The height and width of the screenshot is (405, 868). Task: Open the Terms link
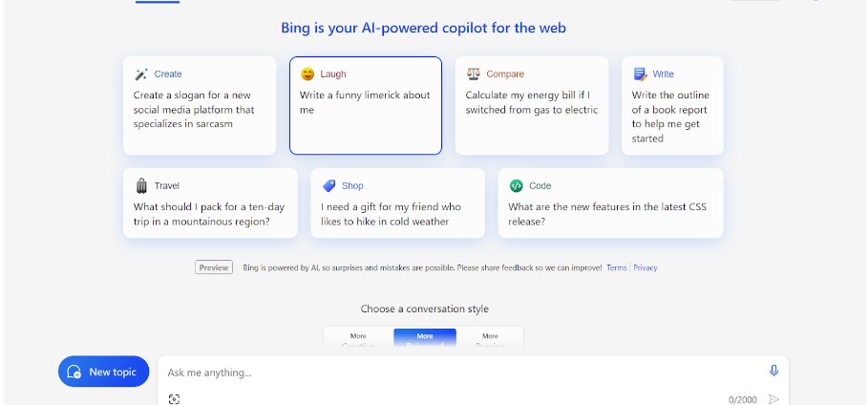tap(616, 267)
